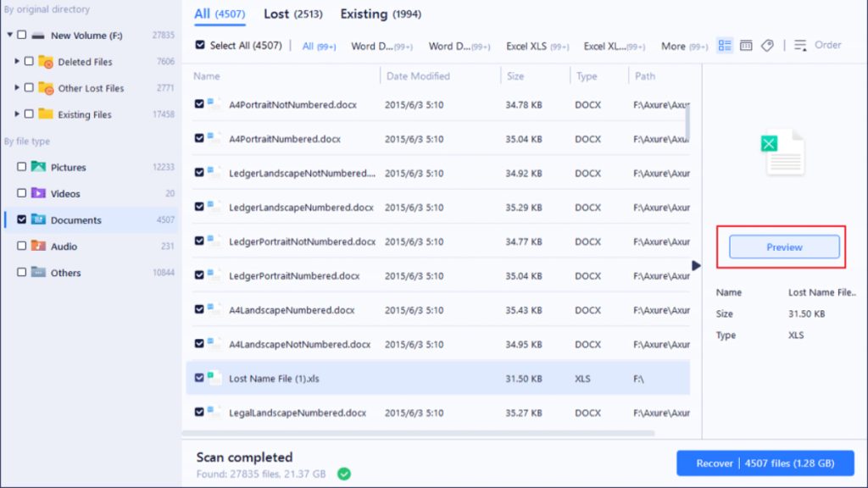
Task: Uncheck the Documents file type checkbox
Action: [21, 220]
